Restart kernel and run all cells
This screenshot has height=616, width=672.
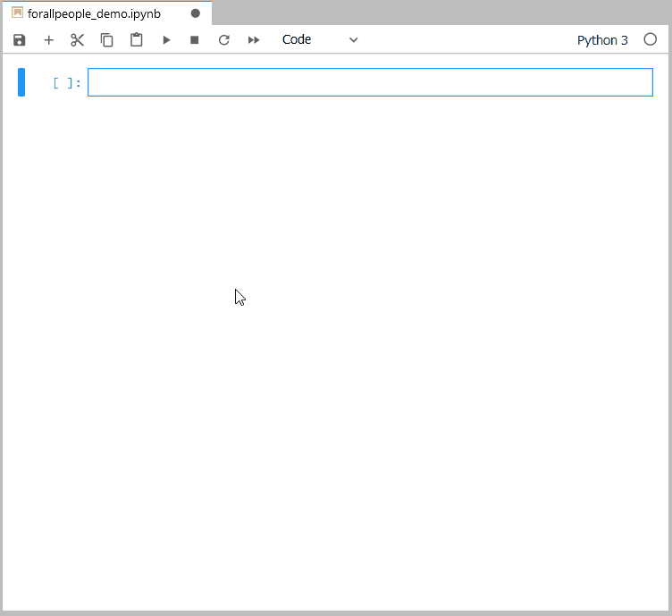click(254, 40)
